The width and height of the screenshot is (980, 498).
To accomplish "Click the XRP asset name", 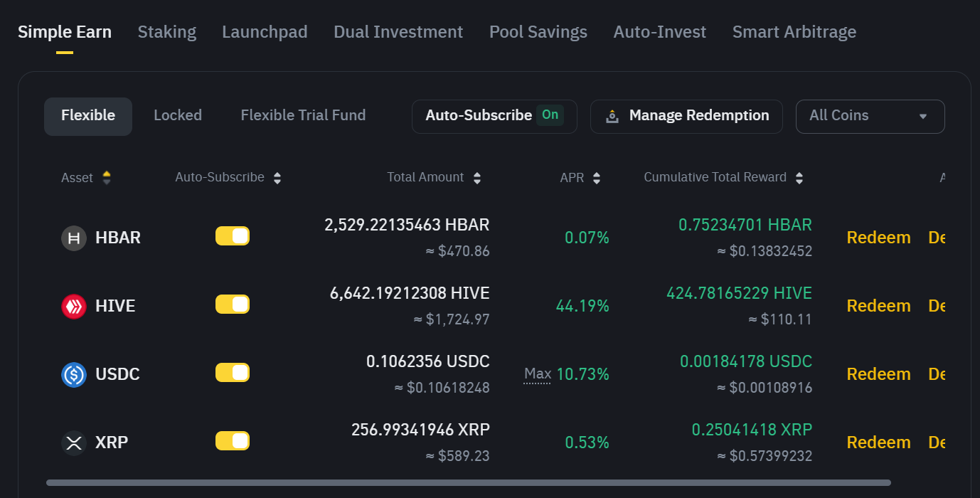I will click(112, 443).
